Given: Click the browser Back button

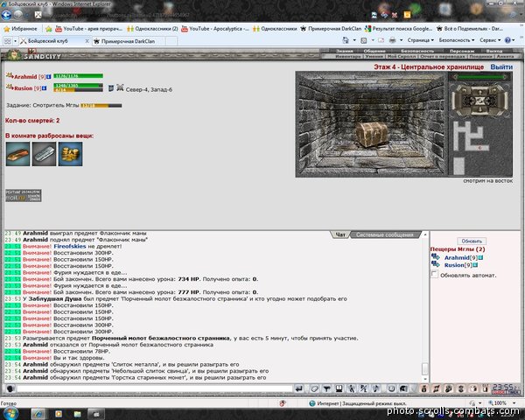Looking at the screenshot, I should [x=6, y=15].
